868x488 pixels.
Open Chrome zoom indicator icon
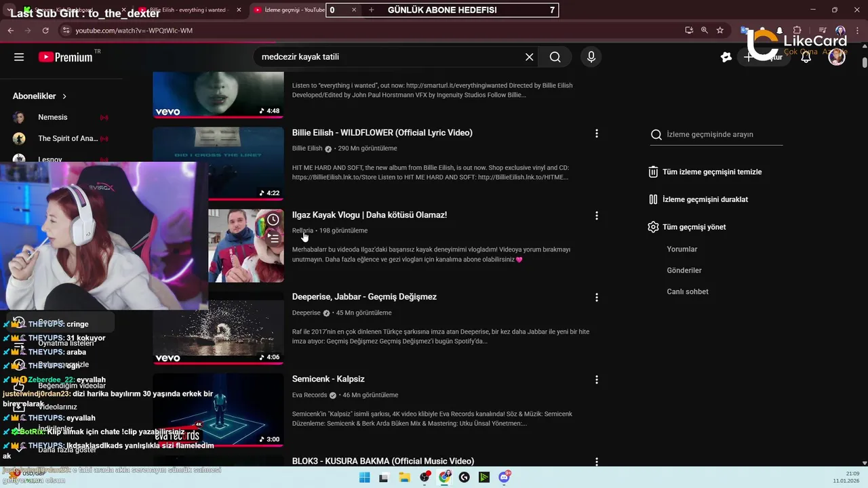(705, 30)
